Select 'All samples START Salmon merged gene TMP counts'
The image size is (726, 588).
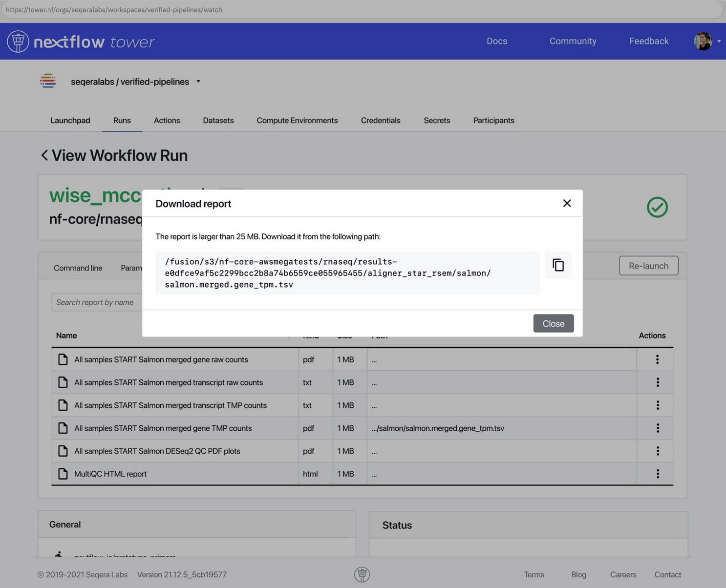163,428
